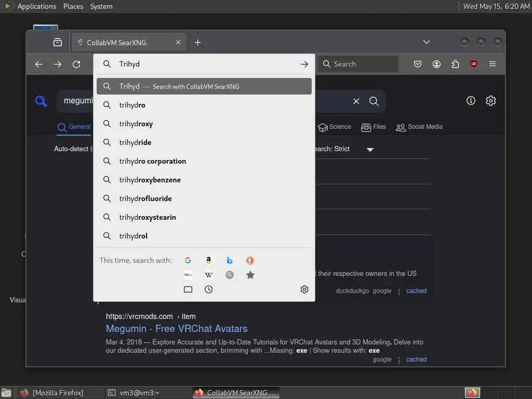532x399 pixels.
Task: Open the Extensions puzzle icon
Action: point(455,64)
